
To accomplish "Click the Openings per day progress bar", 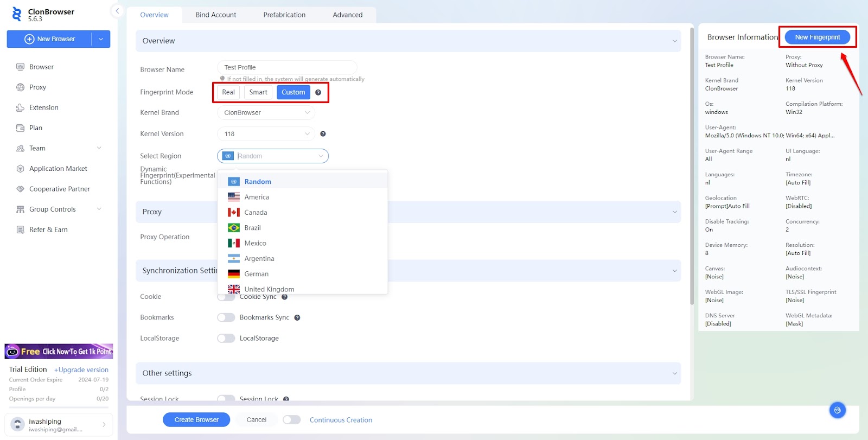I will tap(59, 407).
